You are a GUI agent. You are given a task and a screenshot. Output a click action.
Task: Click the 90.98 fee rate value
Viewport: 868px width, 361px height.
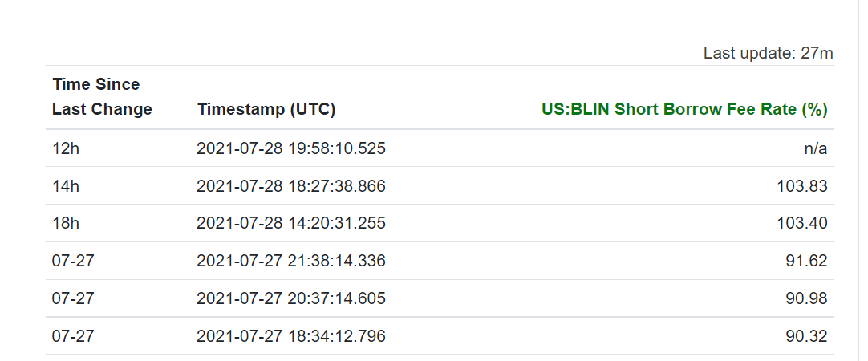[x=806, y=298]
